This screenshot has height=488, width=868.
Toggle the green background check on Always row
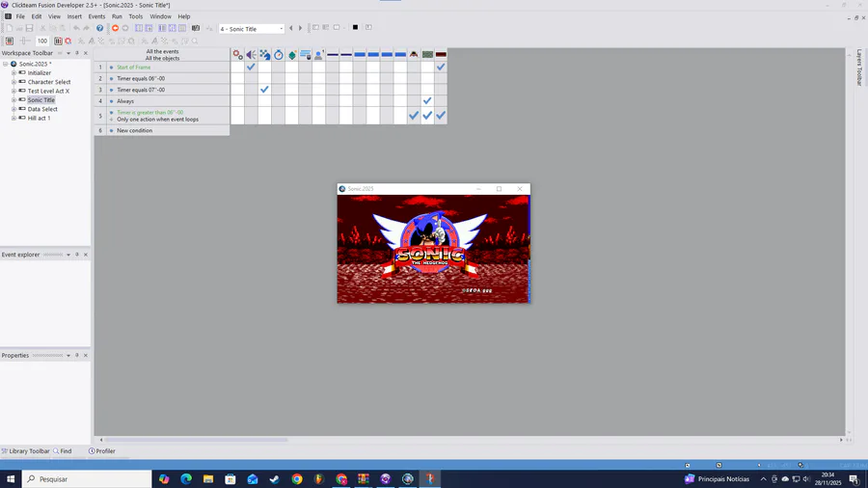pyautogui.click(x=427, y=100)
